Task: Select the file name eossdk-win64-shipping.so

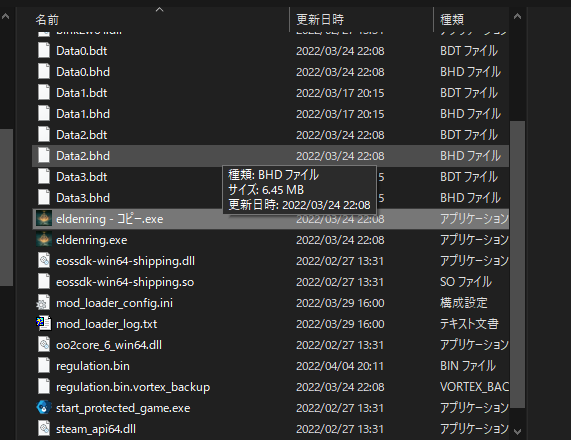Action: (125, 282)
